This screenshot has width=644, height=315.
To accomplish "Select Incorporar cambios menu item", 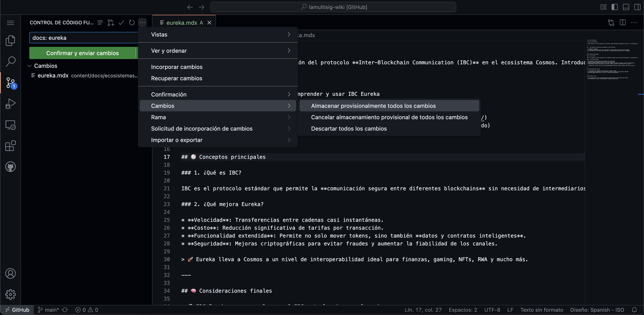I will pos(218,67).
